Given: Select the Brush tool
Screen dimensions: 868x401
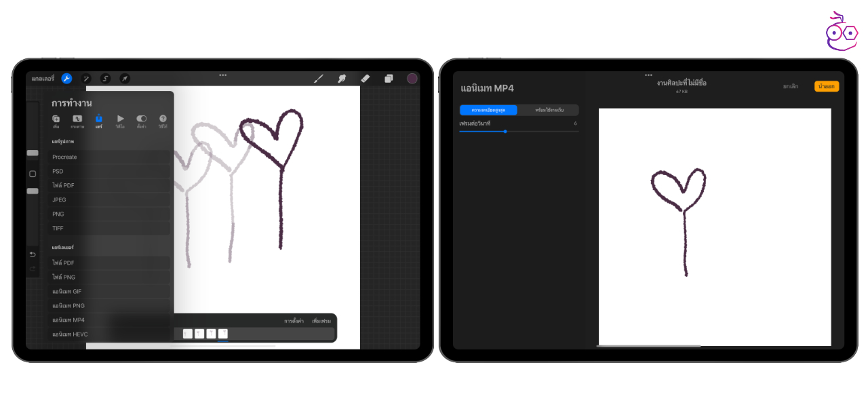Looking at the screenshot, I should pos(318,79).
